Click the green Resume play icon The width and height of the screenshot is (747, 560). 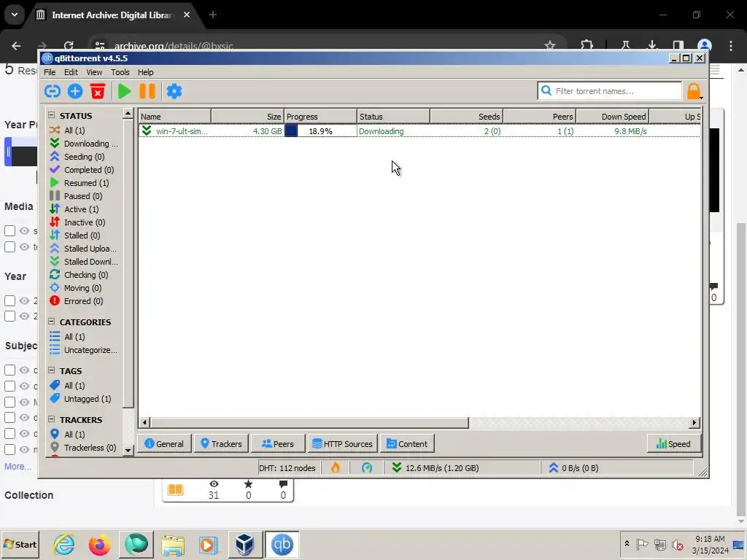[x=124, y=91]
